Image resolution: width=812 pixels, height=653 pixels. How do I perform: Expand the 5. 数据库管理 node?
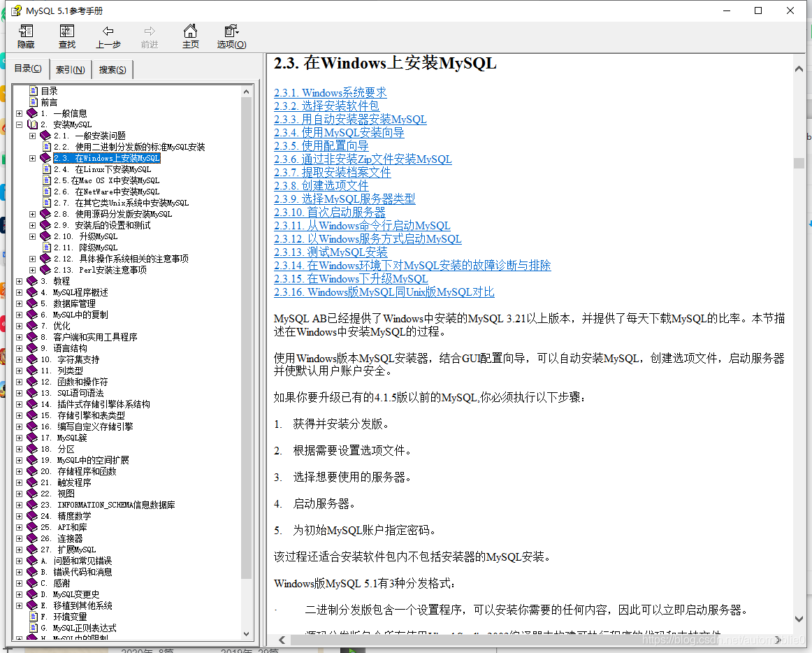click(19, 303)
